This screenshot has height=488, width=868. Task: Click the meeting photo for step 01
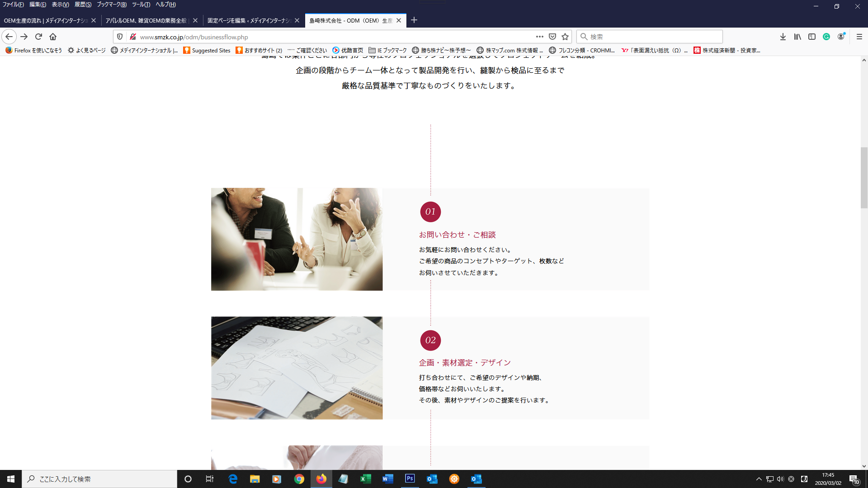pyautogui.click(x=297, y=239)
